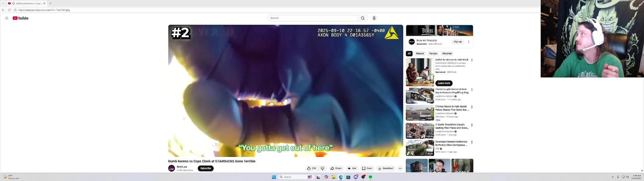The height and width of the screenshot is (181, 644).
Task: Open options for Sovereign Citizens video
Action: tap(472, 142)
